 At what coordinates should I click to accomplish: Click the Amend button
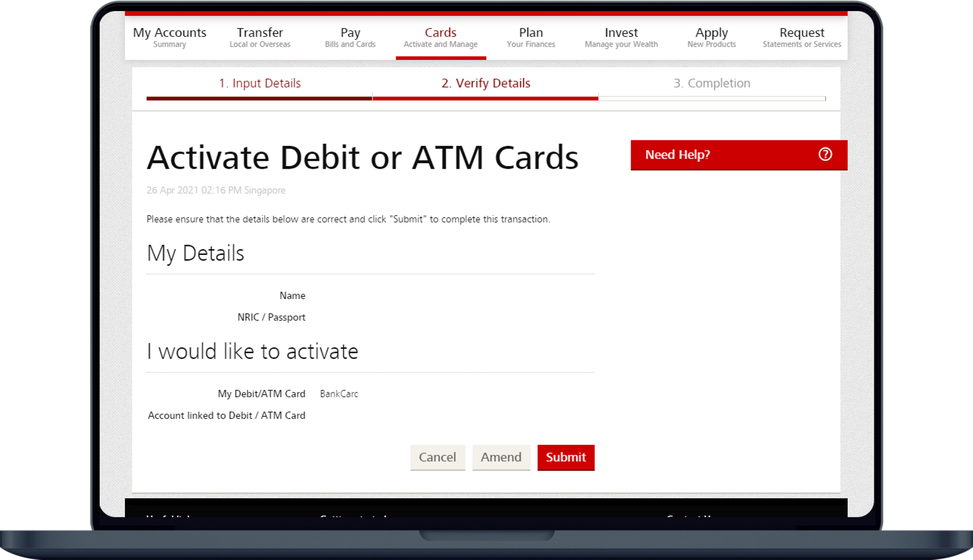click(501, 457)
